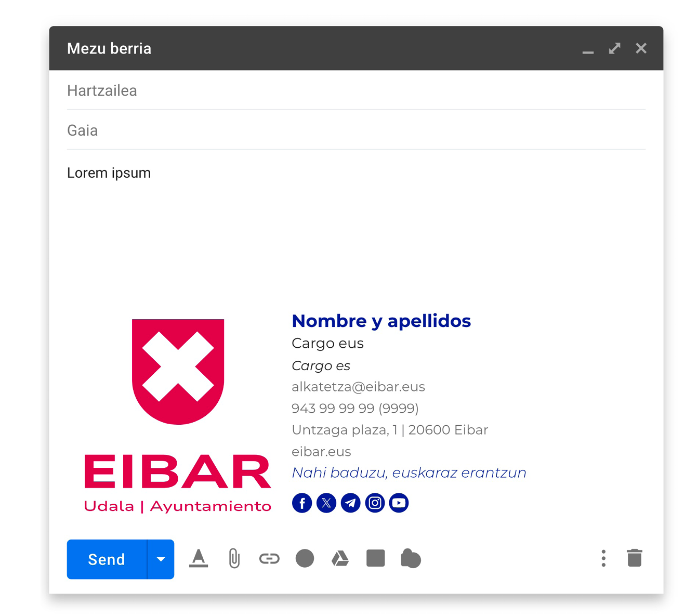Screen dimensions: 698x616
Task: Click the large red EIBAR wordmark
Action: 178,471
